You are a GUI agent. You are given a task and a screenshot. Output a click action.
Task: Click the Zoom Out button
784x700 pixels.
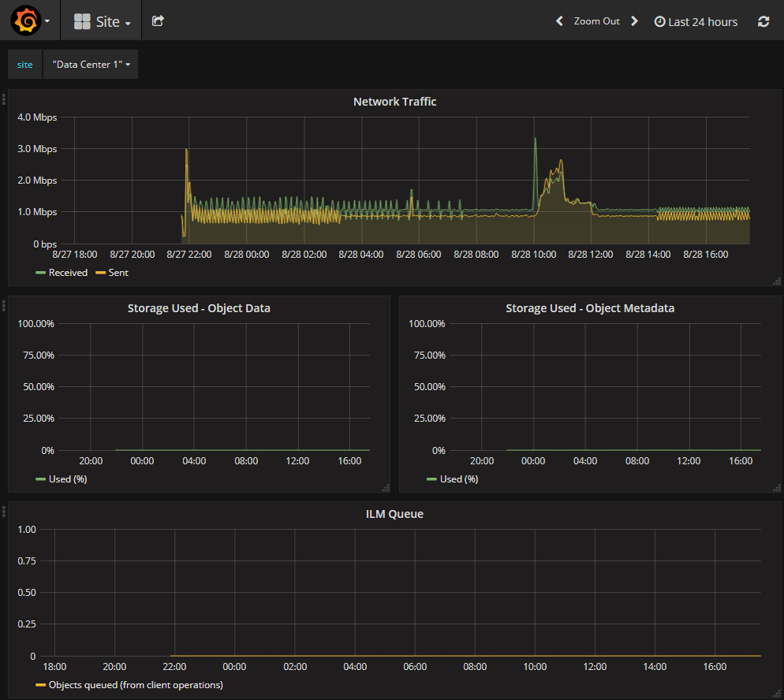point(596,21)
